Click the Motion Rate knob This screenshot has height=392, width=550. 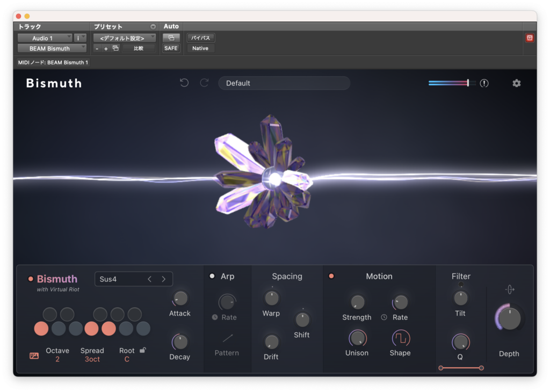400,302
